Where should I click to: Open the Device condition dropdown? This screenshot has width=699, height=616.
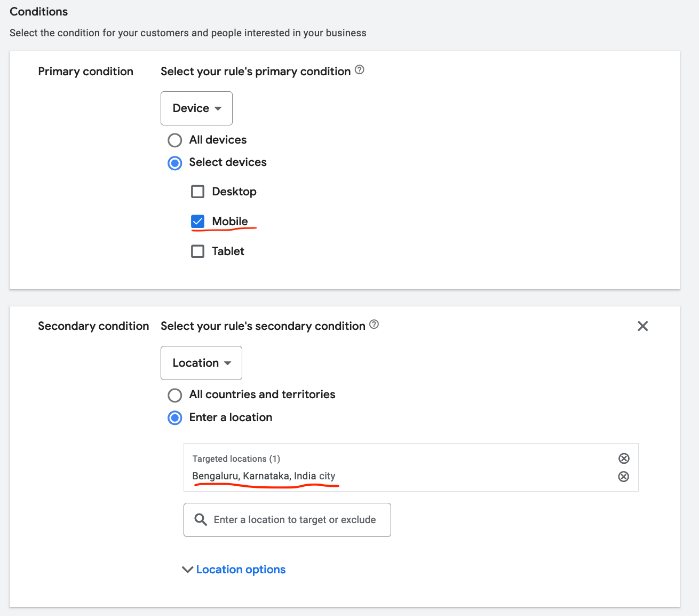click(x=196, y=108)
